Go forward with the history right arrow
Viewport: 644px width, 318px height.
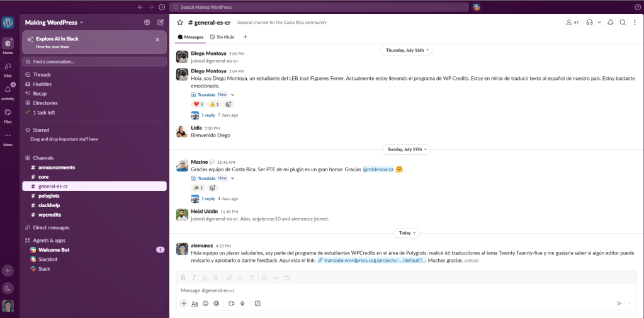(151, 7)
